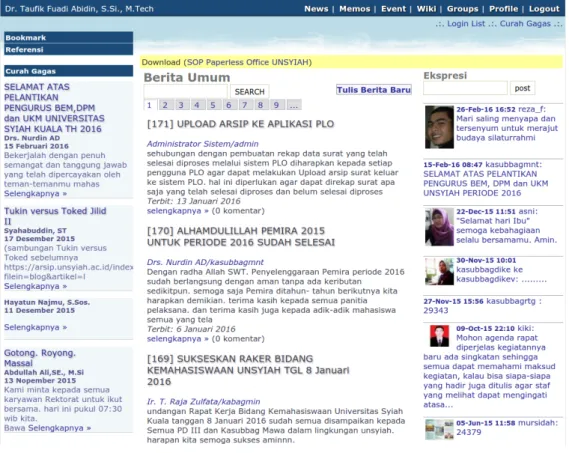
Task: Open mursidah's profile thumbnail
Action: [439, 429]
